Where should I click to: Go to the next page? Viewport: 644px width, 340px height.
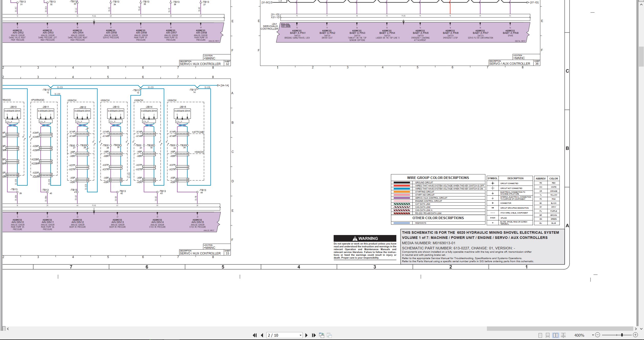pos(306,335)
